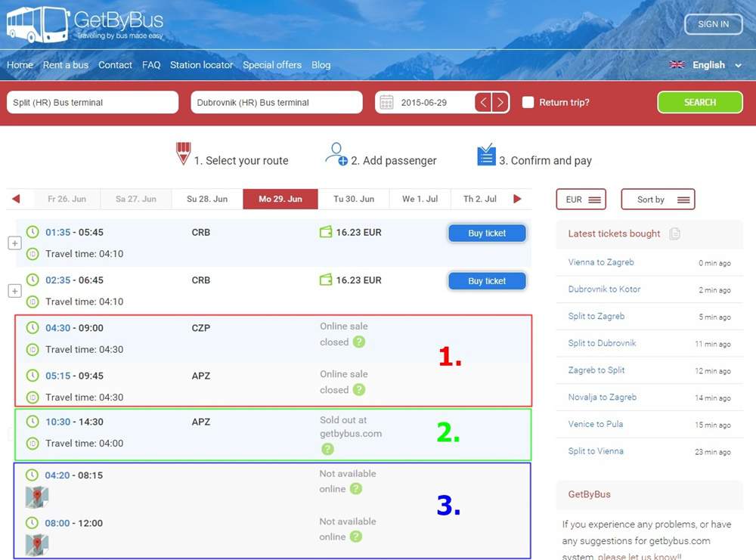Click the GetByBus bus logo
The width and height of the screenshot is (756, 560).
click(x=38, y=23)
